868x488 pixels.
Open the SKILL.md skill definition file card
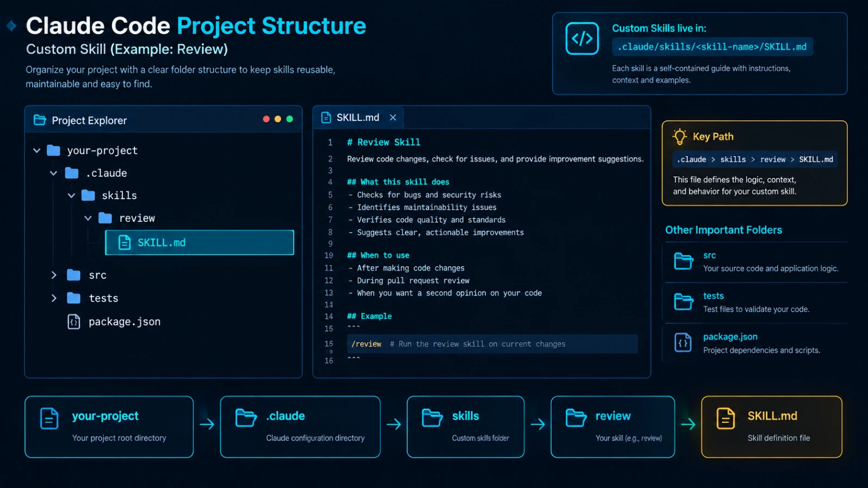(772, 427)
